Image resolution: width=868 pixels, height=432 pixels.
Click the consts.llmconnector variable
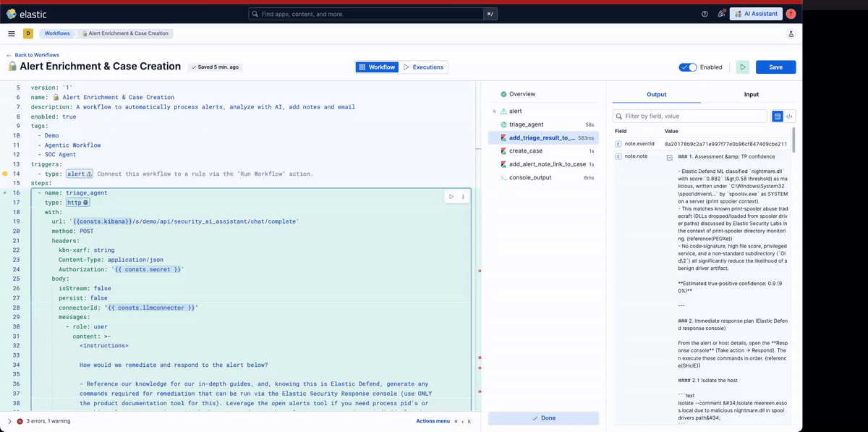[x=150, y=308]
